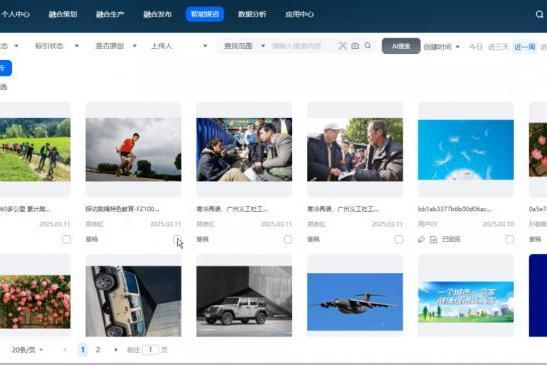Open the hikers in green field thumbnail
Image resolution: width=547 pixels, height=365 pixels.
tap(35, 149)
